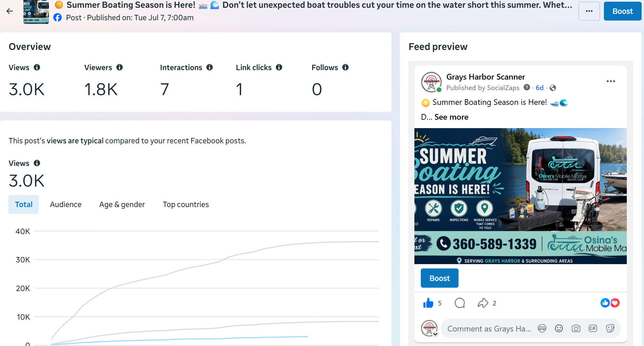Image resolution: width=644 pixels, height=346 pixels.
Task: Open Grays Harbor Scanner profile picture
Action: (431, 82)
